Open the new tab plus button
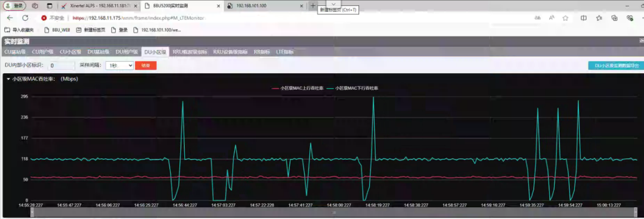Screen dimensions: 644x219 click(x=313, y=6)
